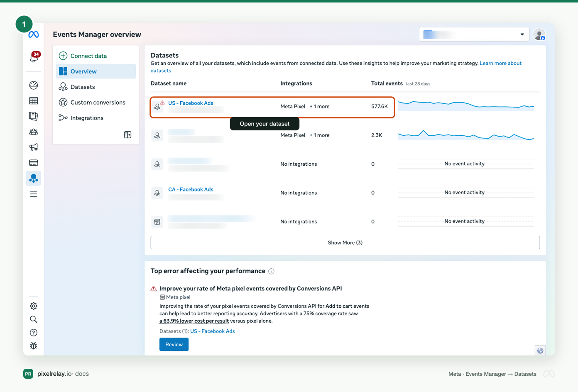Collapse the navigation panel with the panel icon
The image size is (578, 392).
128,135
